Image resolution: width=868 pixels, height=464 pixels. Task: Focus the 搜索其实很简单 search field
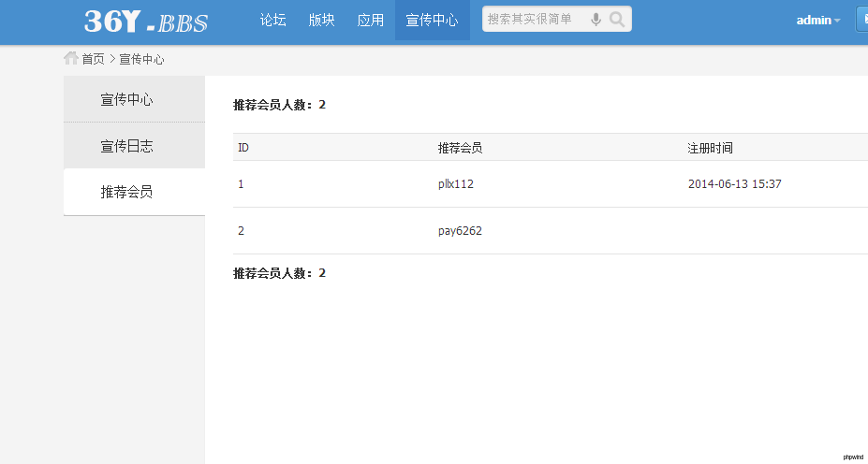532,20
